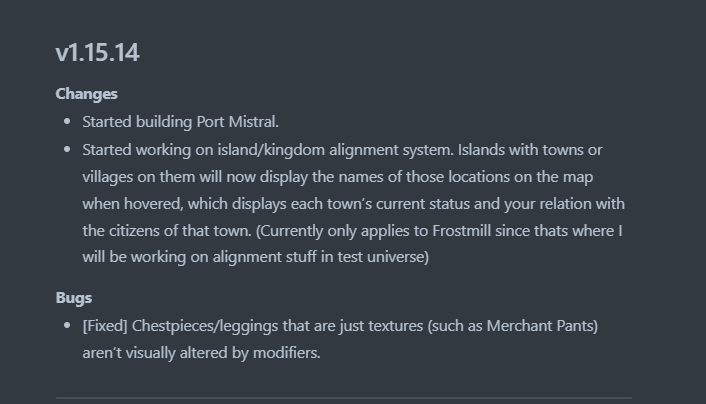
Task: Click the Merchant Pants text
Action: [540, 326]
